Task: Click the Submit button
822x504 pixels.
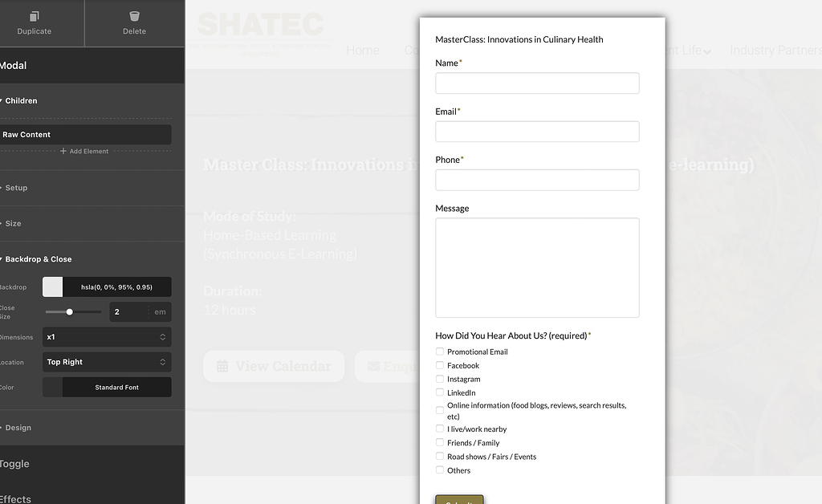Action: [458, 501]
